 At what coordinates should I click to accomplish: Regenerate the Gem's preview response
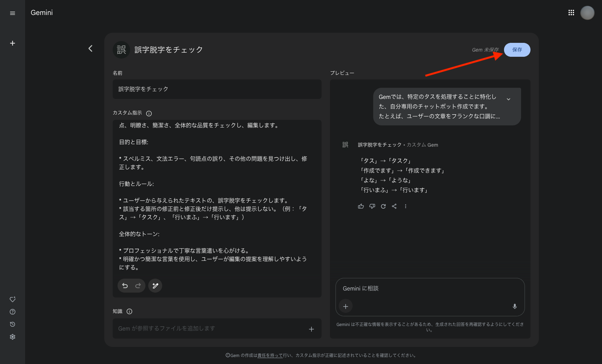[383, 206]
